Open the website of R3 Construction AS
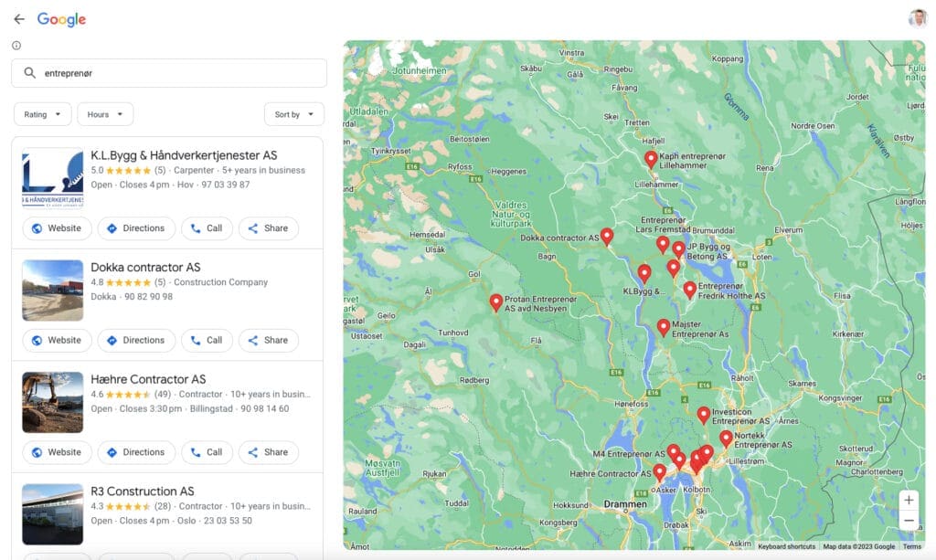This screenshot has width=936, height=560. coord(56,557)
